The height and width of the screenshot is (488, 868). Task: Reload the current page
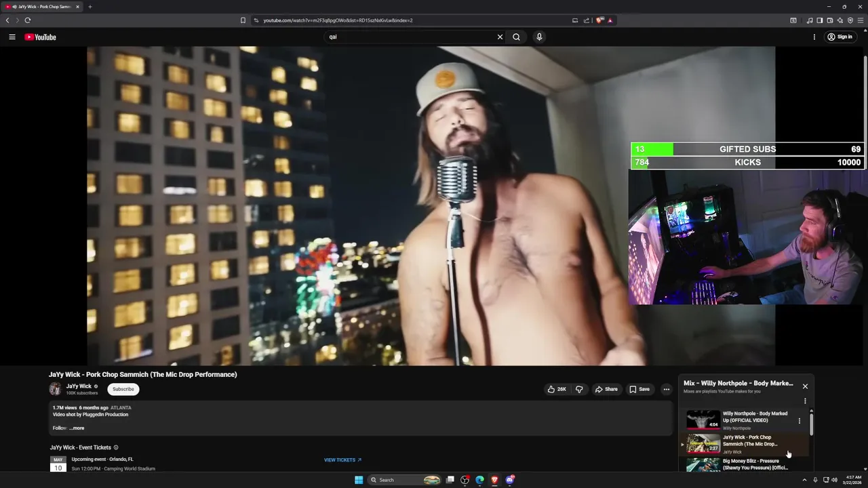[x=27, y=20]
